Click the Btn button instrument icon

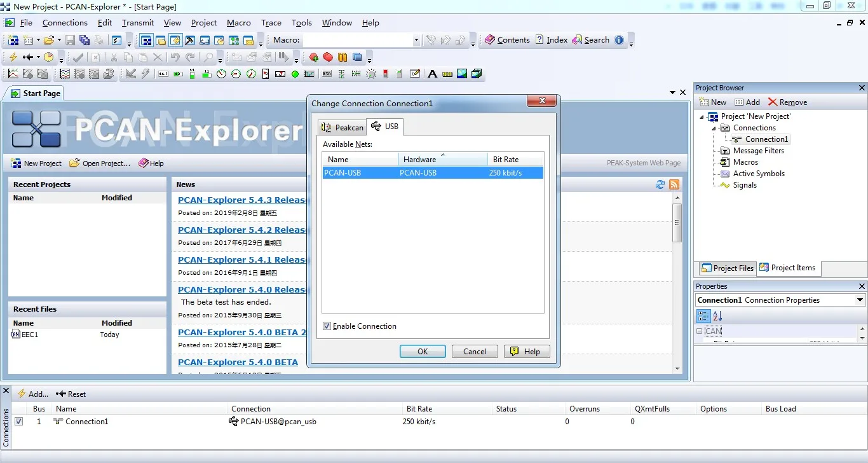[x=327, y=74]
